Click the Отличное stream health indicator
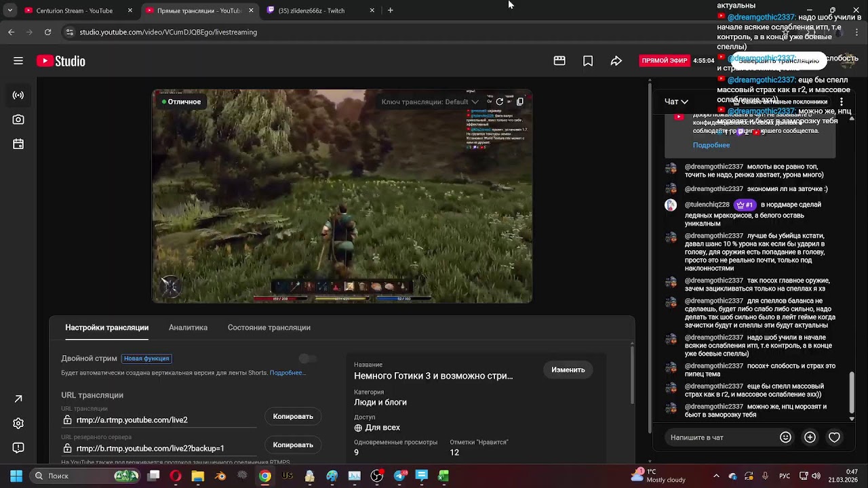Screen dimensions: 868x488 [x=181, y=102]
